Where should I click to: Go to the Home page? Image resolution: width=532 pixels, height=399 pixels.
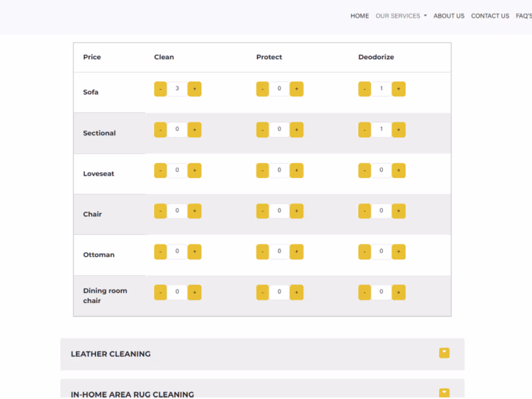pyautogui.click(x=359, y=16)
